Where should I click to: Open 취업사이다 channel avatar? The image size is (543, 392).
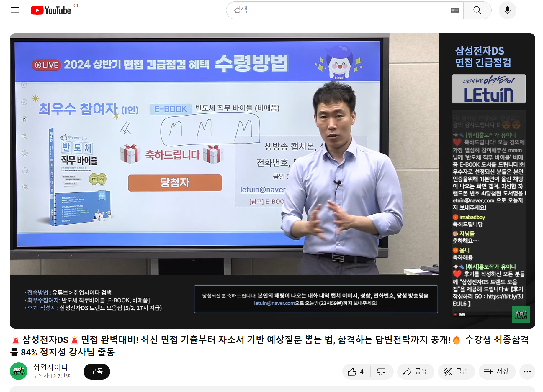(x=19, y=371)
